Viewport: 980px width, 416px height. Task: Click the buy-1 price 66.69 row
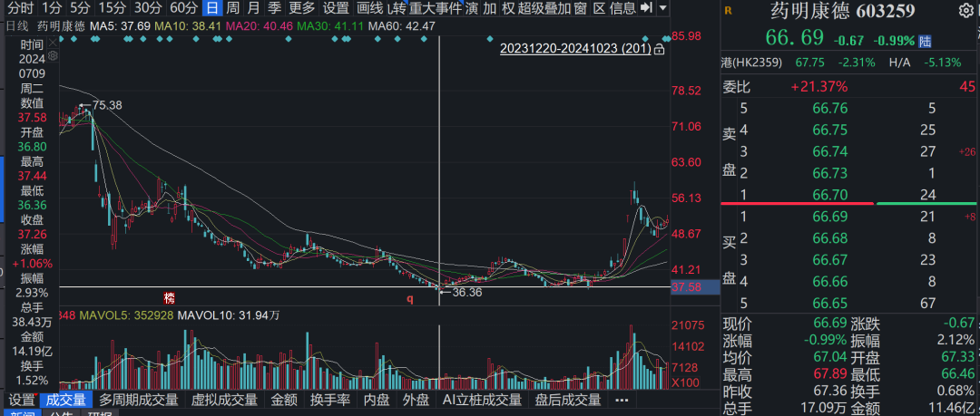tap(849, 217)
